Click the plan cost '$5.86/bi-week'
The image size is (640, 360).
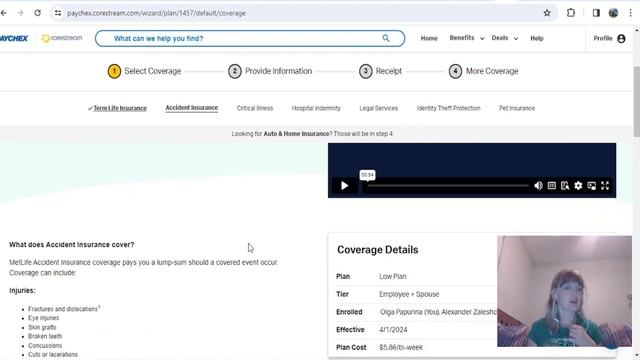[x=401, y=347]
